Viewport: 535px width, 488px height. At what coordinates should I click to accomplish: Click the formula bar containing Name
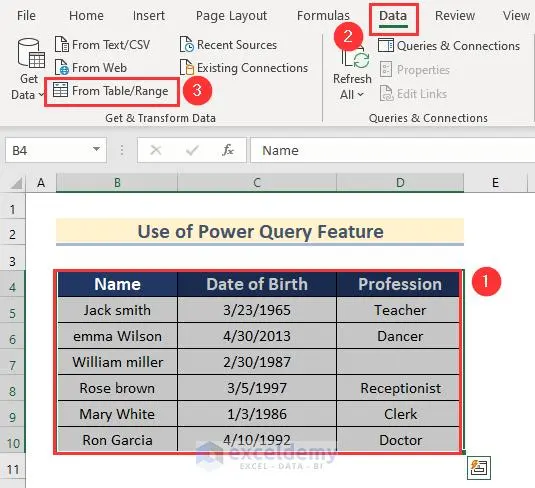pyautogui.click(x=392, y=150)
